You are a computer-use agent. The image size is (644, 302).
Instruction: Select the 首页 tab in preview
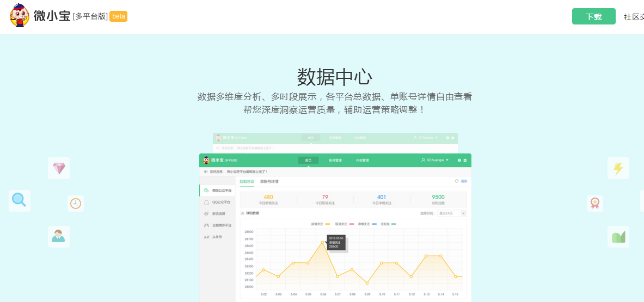tap(308, 161)
